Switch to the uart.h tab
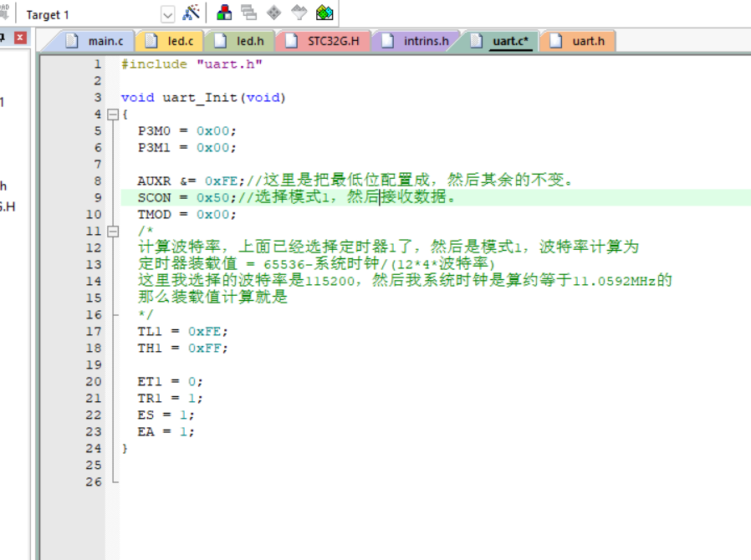Viewport: 751px width, 560px height. click(578, 41)
